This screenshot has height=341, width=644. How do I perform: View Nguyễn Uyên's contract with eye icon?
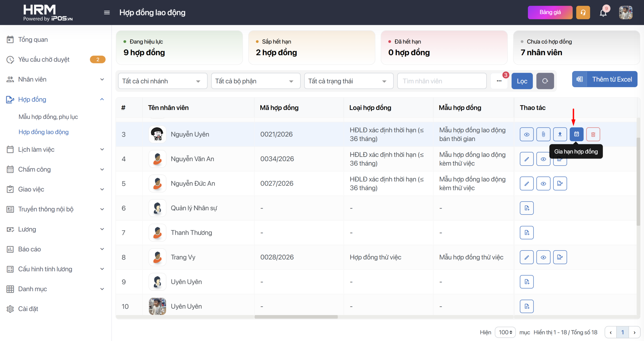click(527, 134)
